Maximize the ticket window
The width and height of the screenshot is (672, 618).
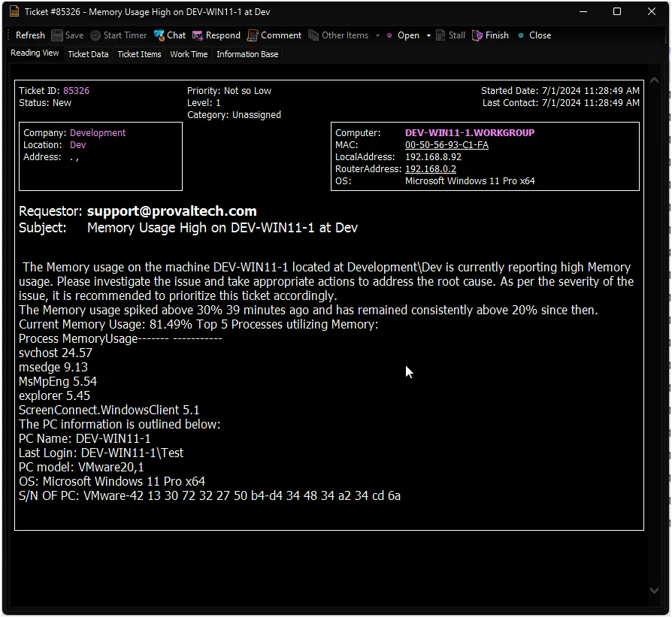point(617,11)
